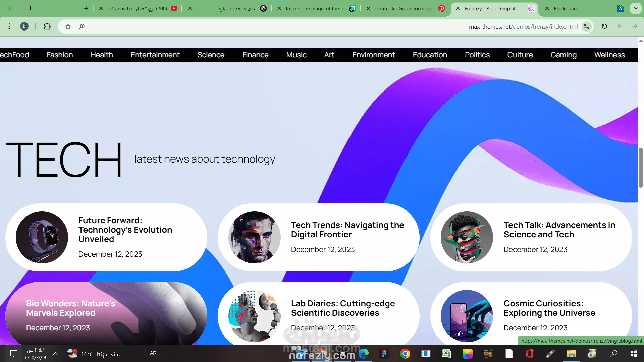Switch input language via AR indicator

(x=153, y=353)
